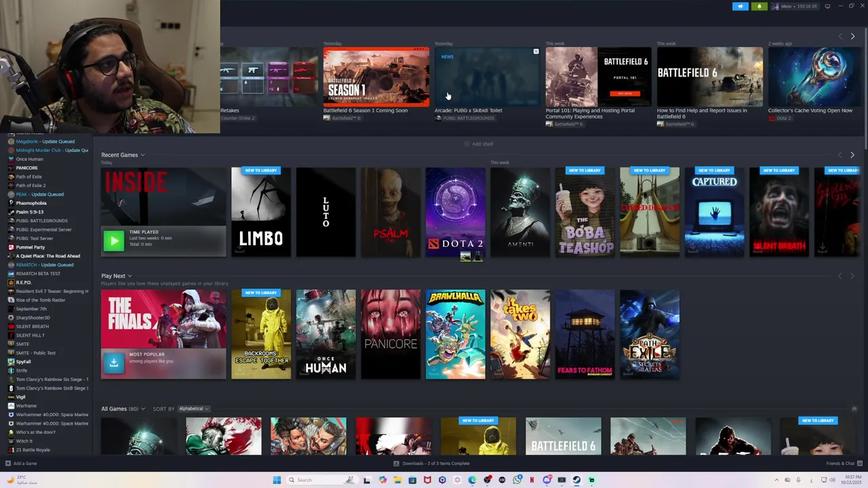Select Dota 2 game cover

point(456,212)
